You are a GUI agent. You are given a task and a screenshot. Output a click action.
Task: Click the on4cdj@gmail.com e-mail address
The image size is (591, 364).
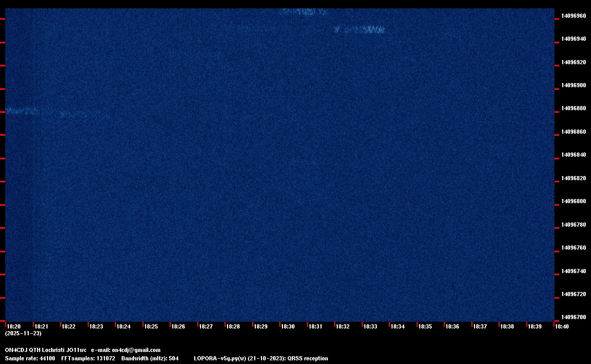[x=136, y=350]
